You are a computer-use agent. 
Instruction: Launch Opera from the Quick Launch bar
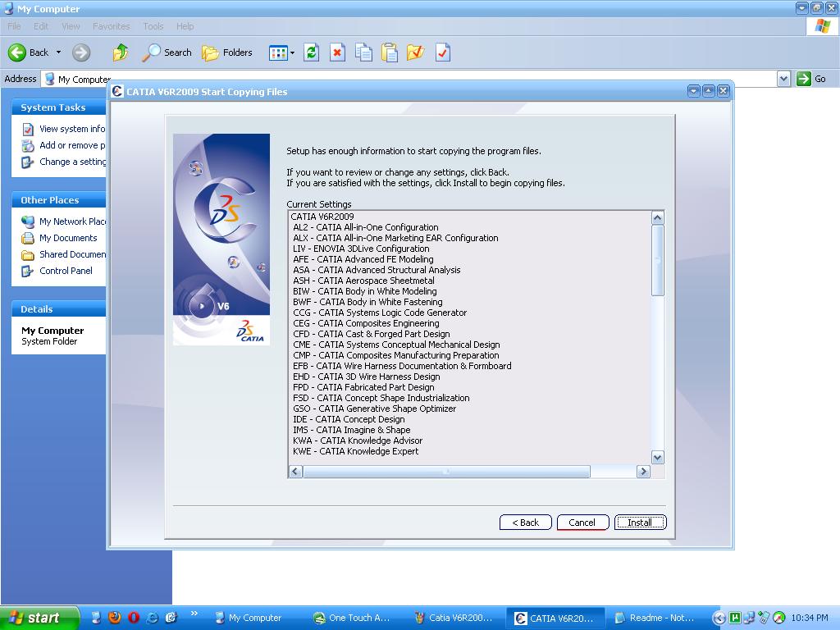click(134, 618)
